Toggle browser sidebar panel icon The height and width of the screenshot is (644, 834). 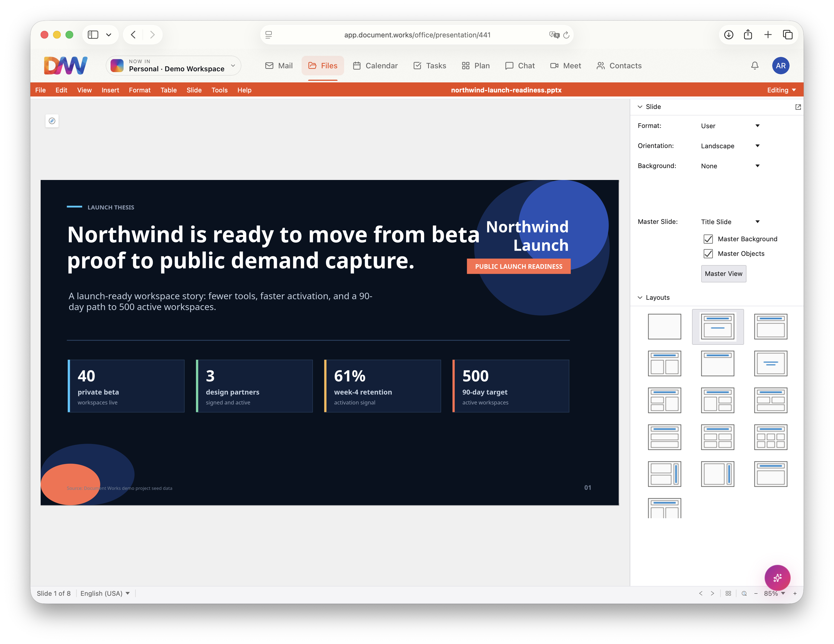click(93, 35)
